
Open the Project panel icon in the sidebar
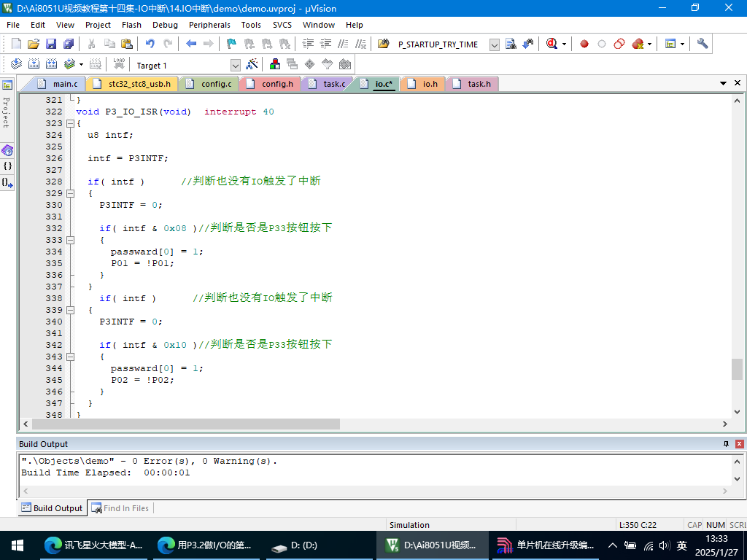click(7, 85)
